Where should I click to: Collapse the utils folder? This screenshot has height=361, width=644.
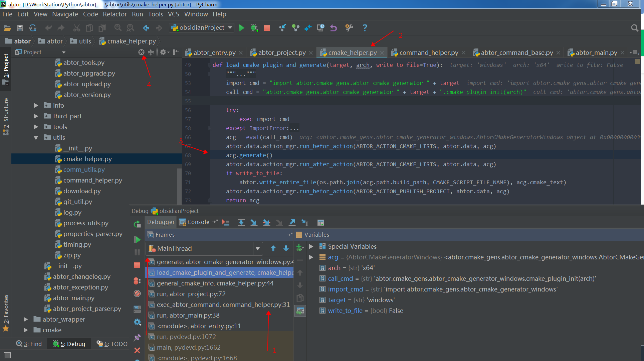(x=36, y=138)
